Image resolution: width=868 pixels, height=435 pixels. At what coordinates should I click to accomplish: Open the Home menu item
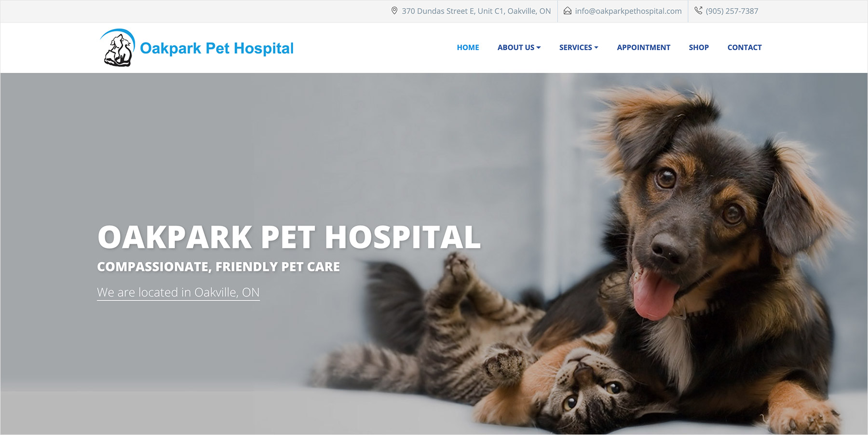(468, 47)
